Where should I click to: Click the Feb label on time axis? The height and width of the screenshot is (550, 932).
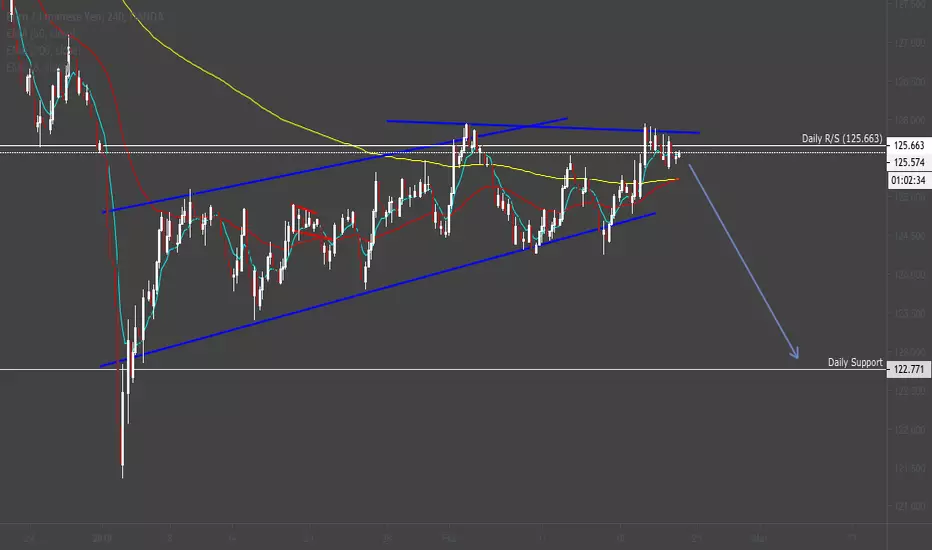click(449, 539)
